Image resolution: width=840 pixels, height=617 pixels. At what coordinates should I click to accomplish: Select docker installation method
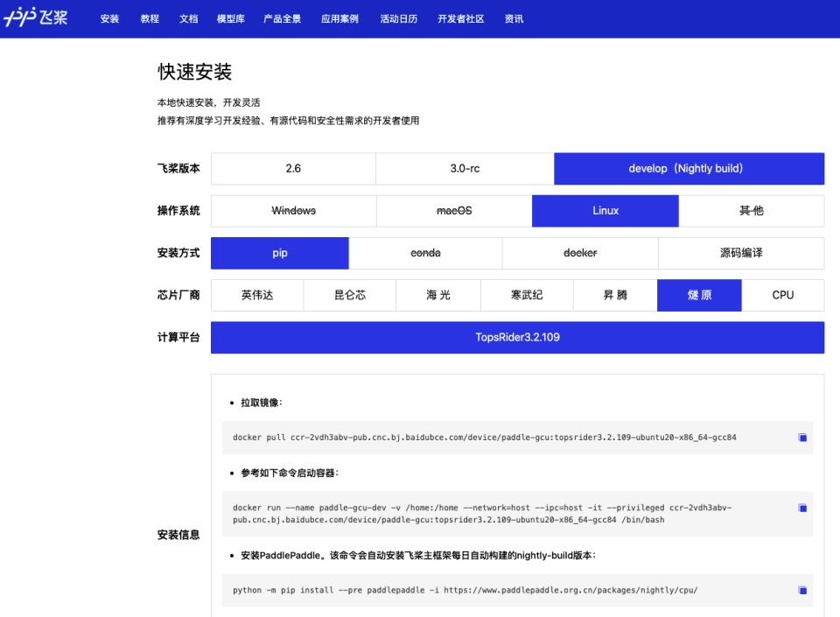[x=580, y=253]
